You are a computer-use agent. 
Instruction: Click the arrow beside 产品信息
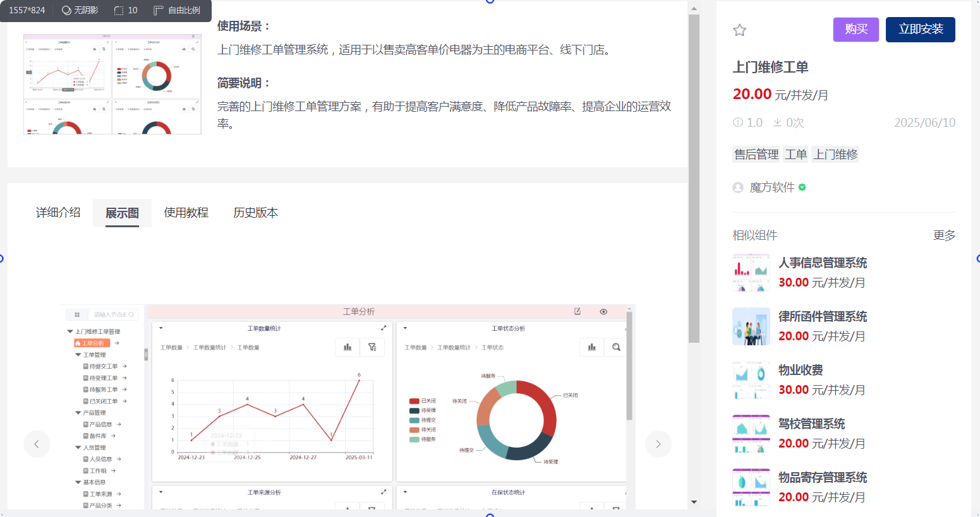click(x=119, y=424)
